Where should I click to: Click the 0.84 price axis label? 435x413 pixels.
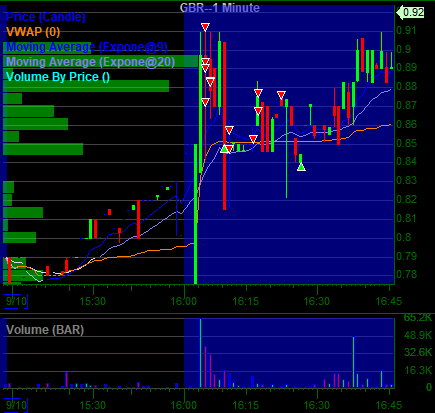pos(406,161)
